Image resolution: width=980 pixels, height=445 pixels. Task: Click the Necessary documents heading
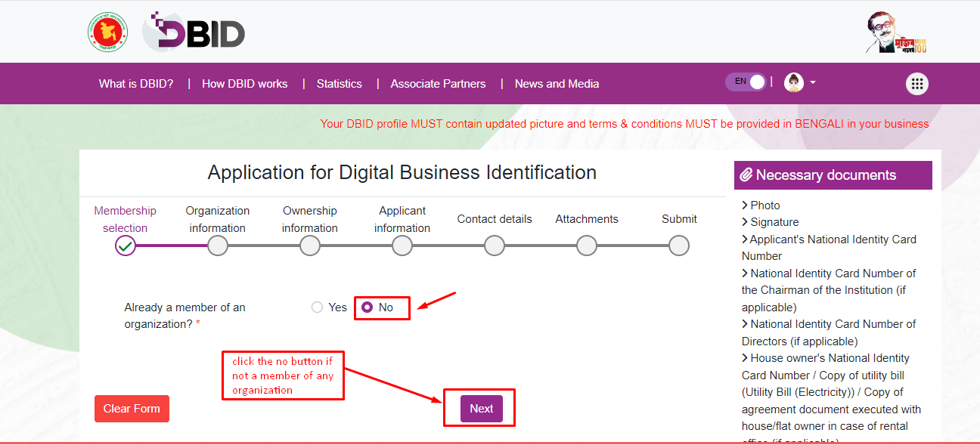[826, 175]
